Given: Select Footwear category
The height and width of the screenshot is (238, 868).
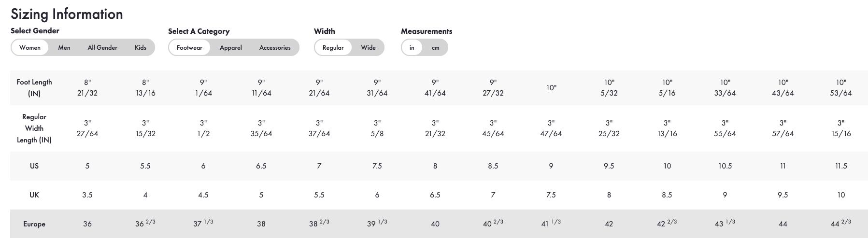Looking at the screenshot, I should [189, 47].
